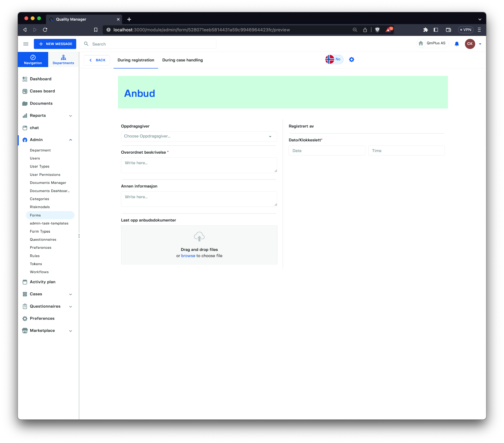504x443 pixels.
Task: Expand the Reports menu section
Action: [71, 116]
